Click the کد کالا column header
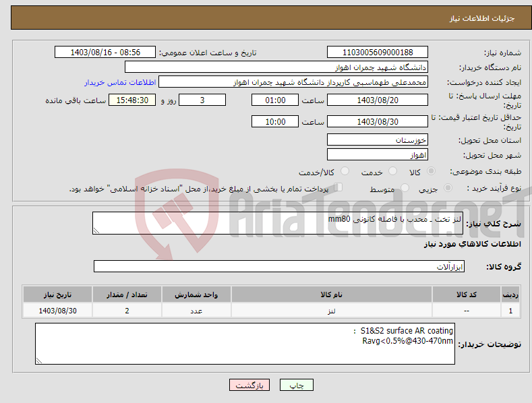This screenshot has width=532, height=403. [x=467, y=294]
